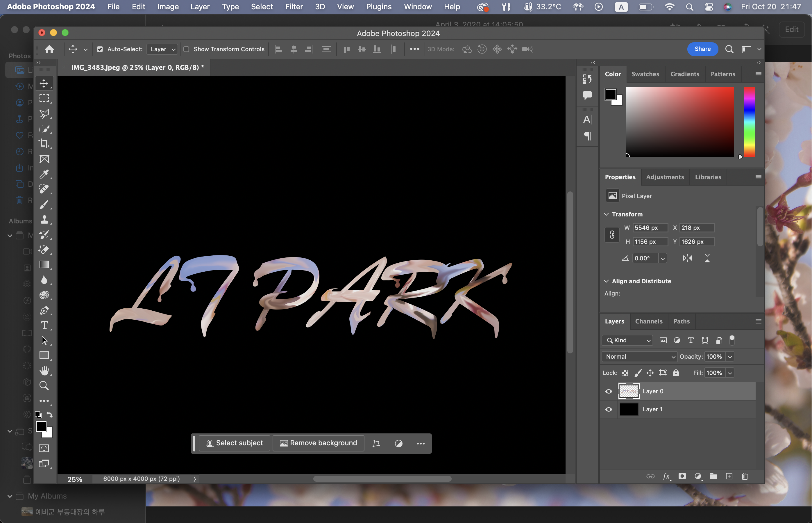Select the Eyedropper tool
The height and width of the screenshot is (523, 812).
[44, 174]
